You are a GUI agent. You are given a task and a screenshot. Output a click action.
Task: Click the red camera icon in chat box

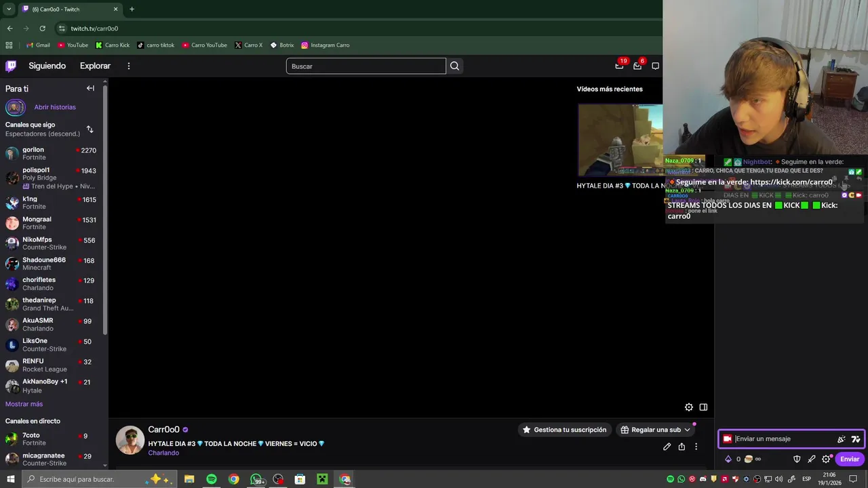pos(728,439)
